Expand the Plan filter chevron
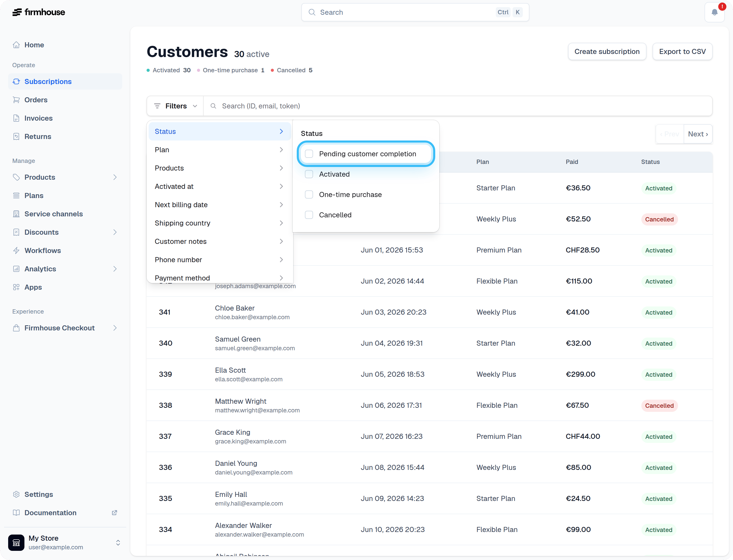This screenshot has height=560, width=733. coord(281,150)
